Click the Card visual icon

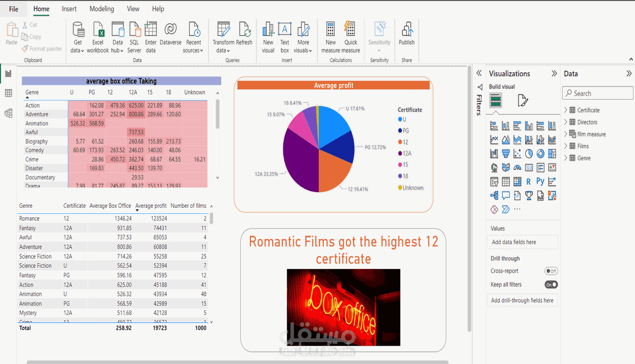coord(529,167)
